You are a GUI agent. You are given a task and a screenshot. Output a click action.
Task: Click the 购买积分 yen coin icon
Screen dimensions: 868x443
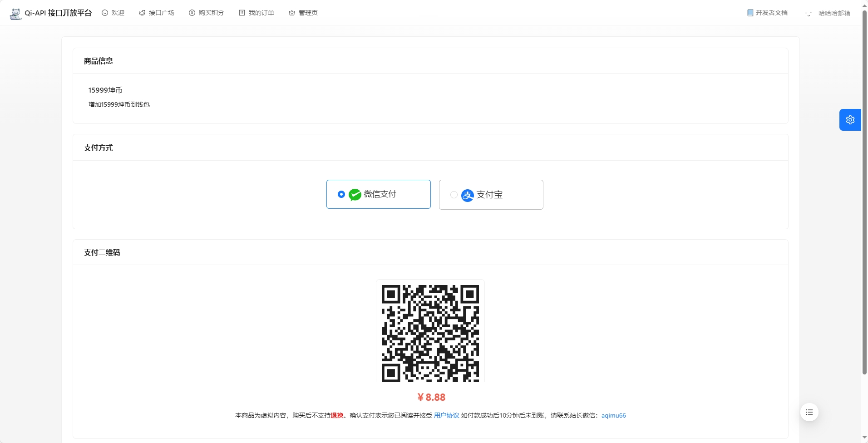click(x=192, y=13)
